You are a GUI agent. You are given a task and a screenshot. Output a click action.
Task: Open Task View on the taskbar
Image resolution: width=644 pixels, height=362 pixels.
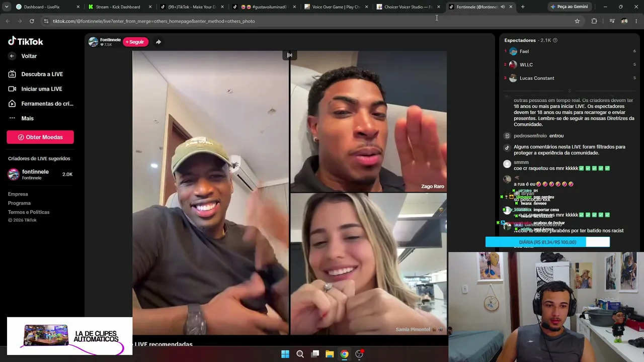click(315, 354)
